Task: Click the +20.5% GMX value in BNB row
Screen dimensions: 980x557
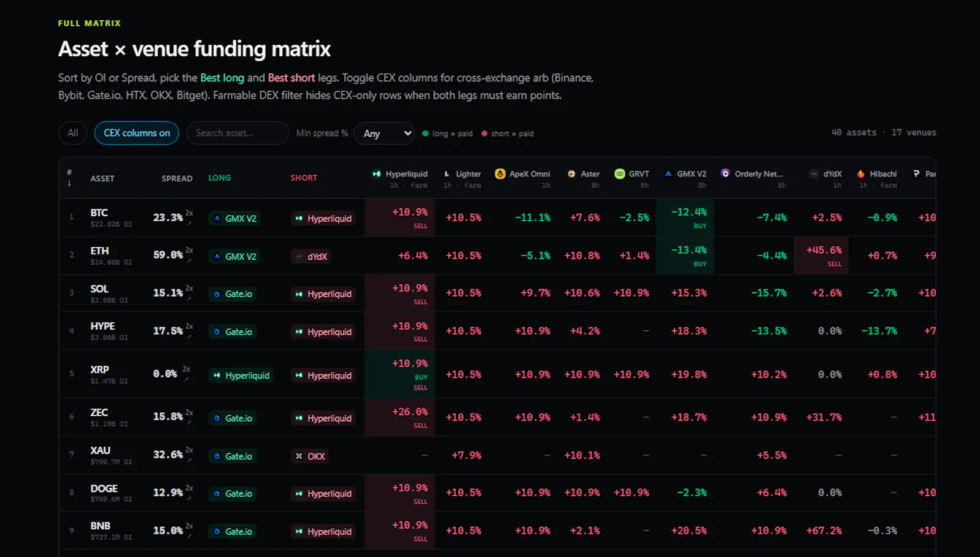Action: tap(689, 531)
